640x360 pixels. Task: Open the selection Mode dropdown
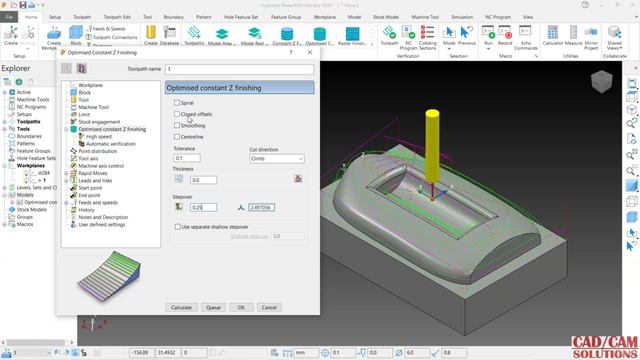[449, 49]
